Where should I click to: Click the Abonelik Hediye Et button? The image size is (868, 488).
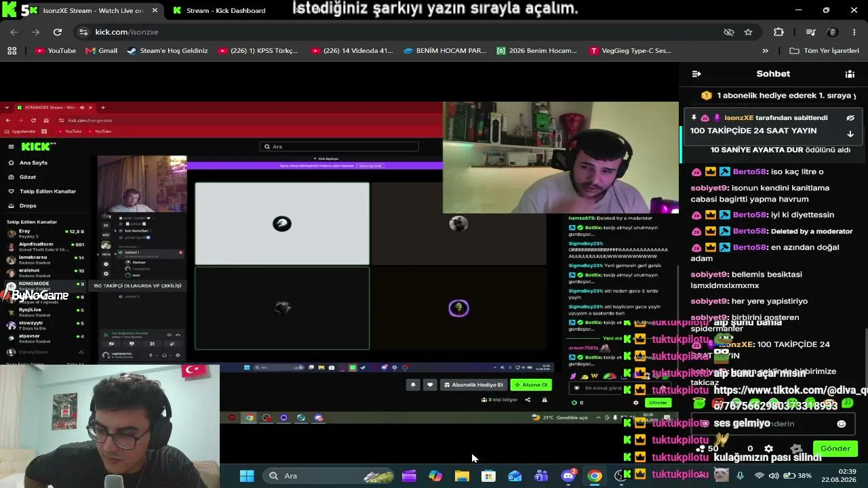[x=473, y=385]
